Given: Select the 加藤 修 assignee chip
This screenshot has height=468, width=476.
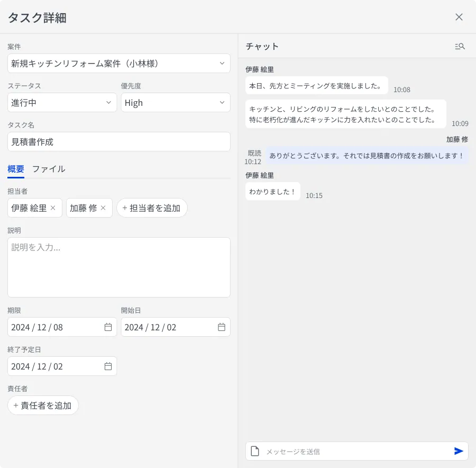Looking at the screenshot, I should tap(89, 208).
